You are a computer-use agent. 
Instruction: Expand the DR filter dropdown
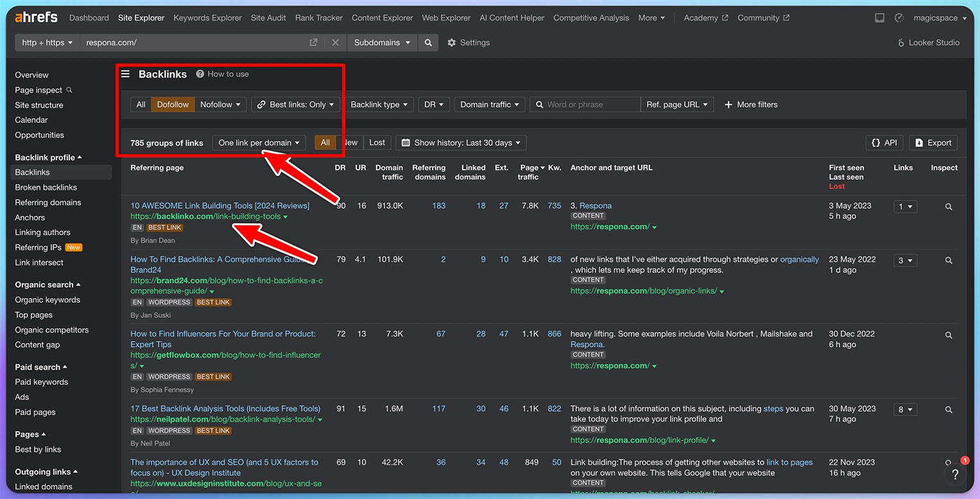point(434,104)
